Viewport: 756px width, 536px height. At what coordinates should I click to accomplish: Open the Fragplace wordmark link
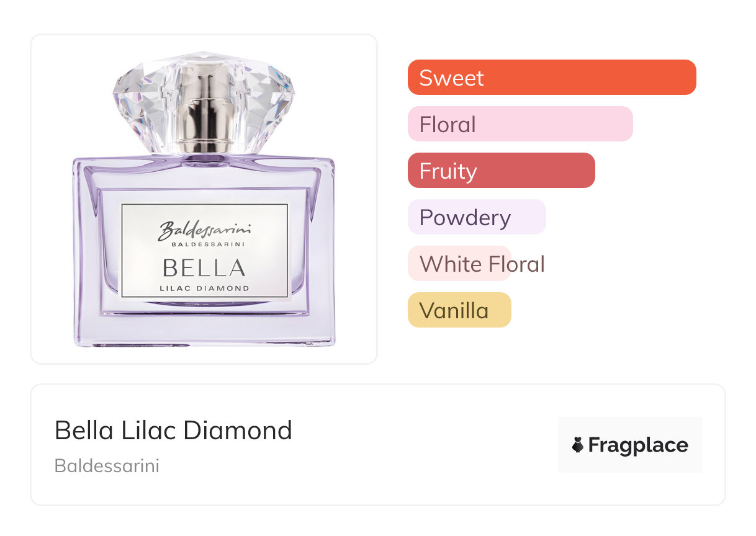(x=638, y=445)
